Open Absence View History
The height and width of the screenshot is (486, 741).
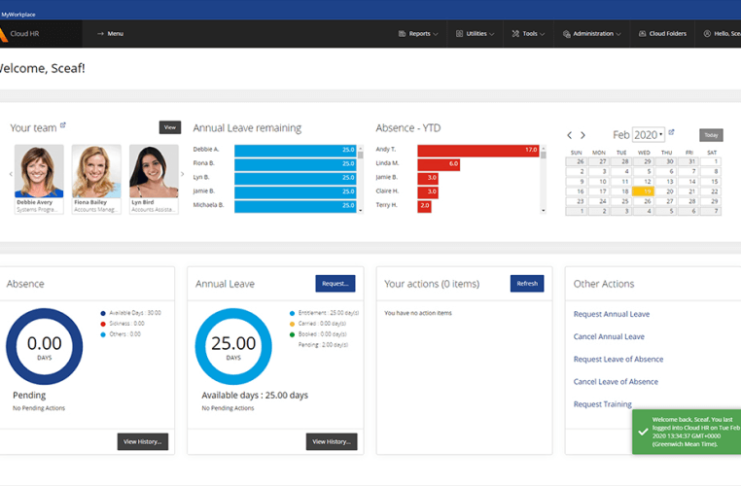tap(143, 442)
